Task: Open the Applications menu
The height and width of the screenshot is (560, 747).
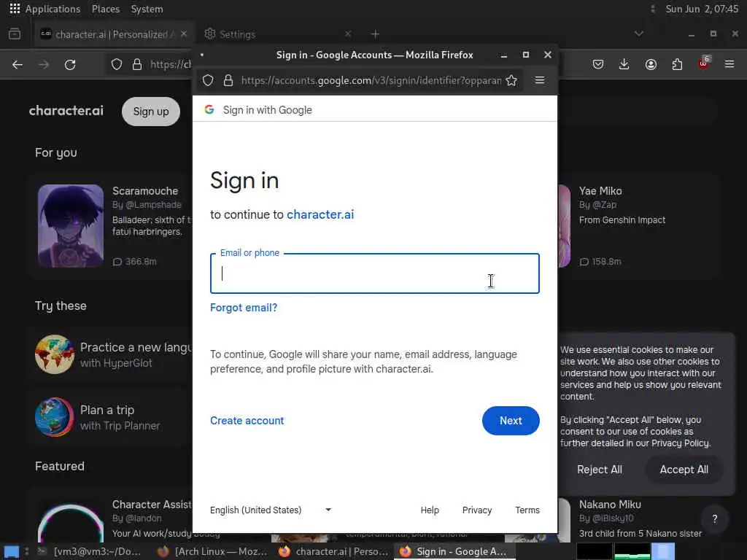Action: (53, 9)
